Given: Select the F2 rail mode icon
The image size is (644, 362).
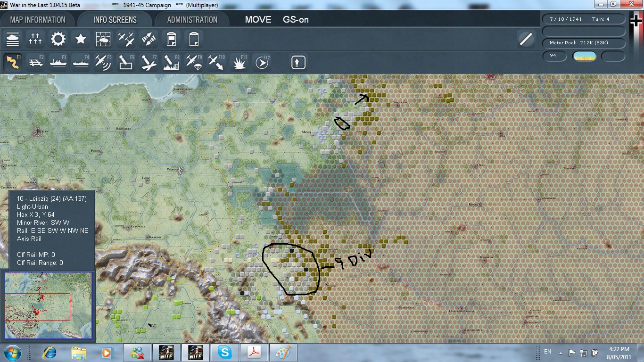Looking at the screenshot, I should click(x=35, y=62).
